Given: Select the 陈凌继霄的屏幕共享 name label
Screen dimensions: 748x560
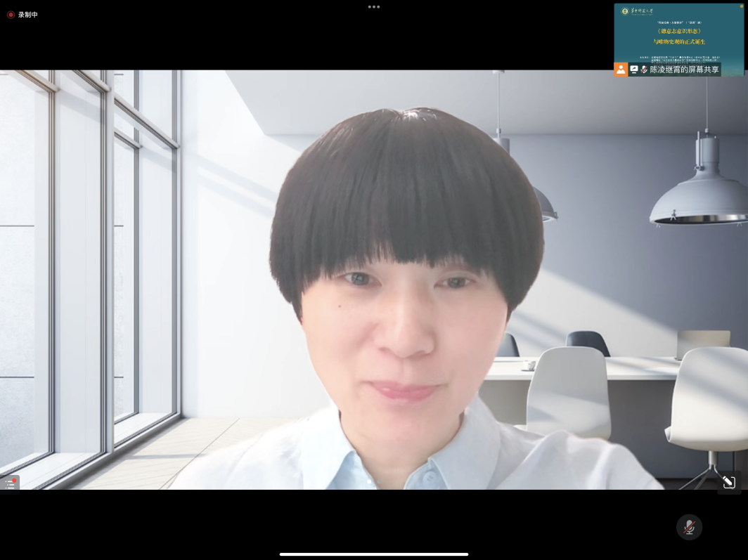Looking at the screenshot, I should pos(684,70).
